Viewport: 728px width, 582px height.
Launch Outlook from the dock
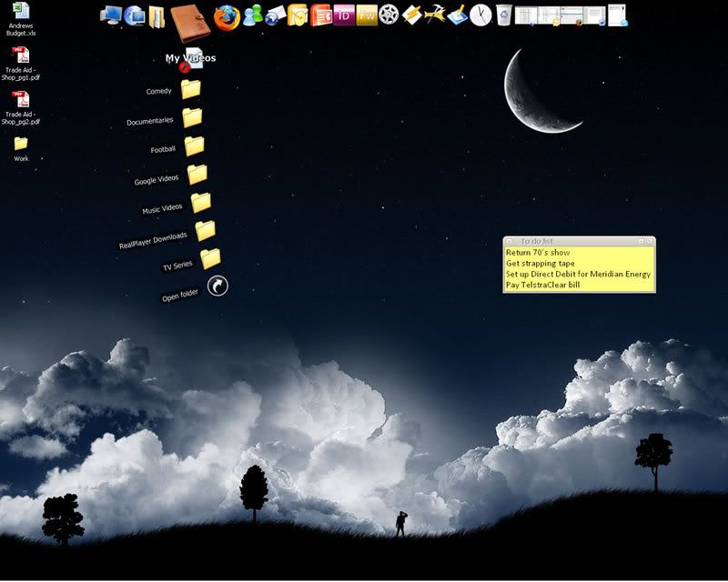298,15
